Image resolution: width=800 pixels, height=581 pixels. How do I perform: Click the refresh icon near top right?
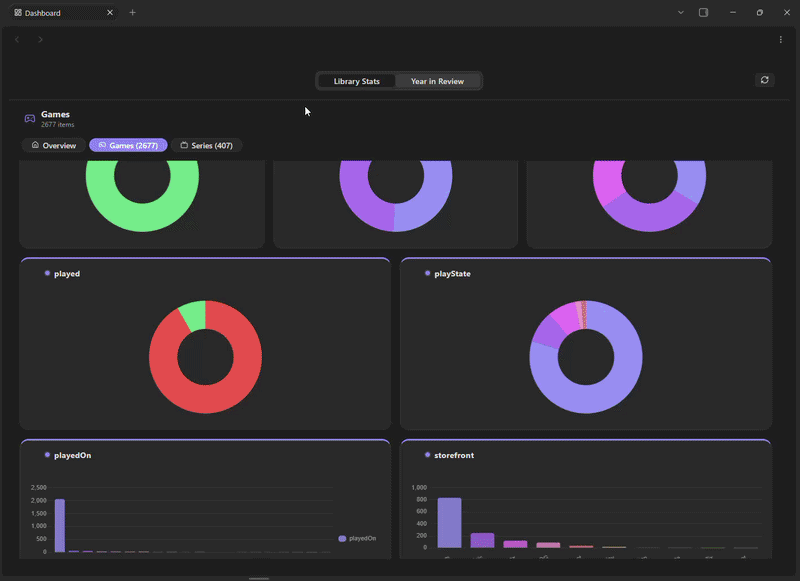point(764,80)
